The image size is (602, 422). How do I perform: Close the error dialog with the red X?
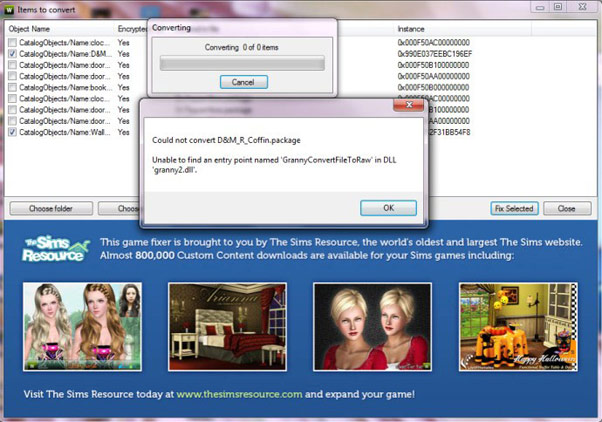point(408,104)
